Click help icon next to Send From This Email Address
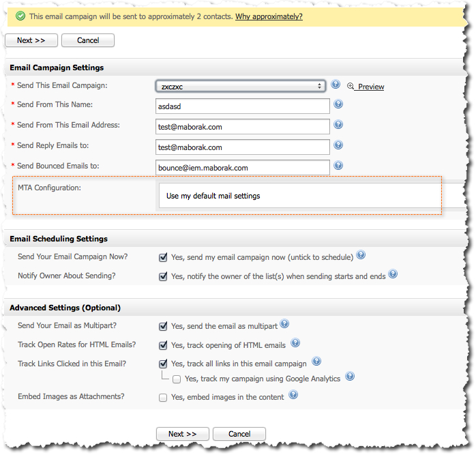 pos(338,125)
